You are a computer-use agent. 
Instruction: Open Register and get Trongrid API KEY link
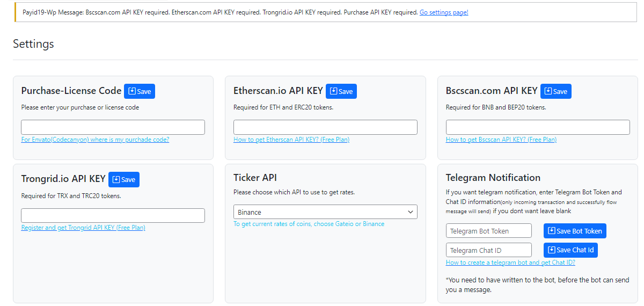click(x=83, y=228)
